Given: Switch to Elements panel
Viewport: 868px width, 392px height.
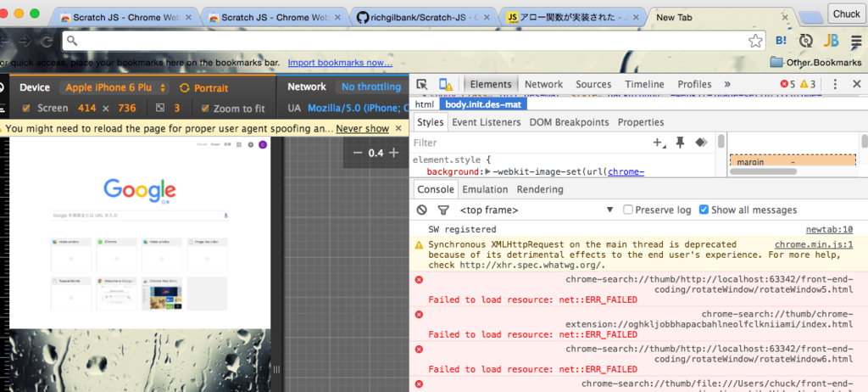Looking at the screenshot, I should pyautogui.click(x=491, y=84).
